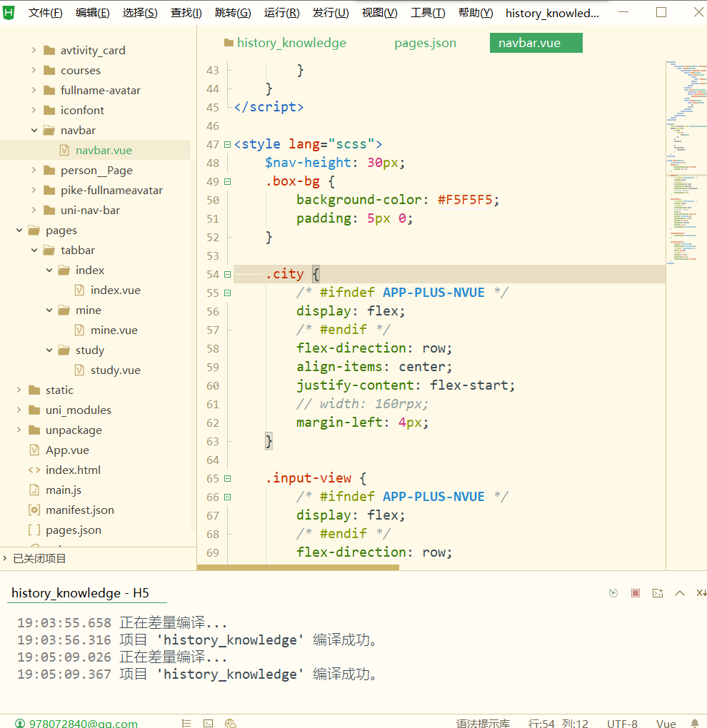This screenshot has width=707, height=728.
Task: Click the 行:54 列:12 cursor position indicator
Action: 558,723
